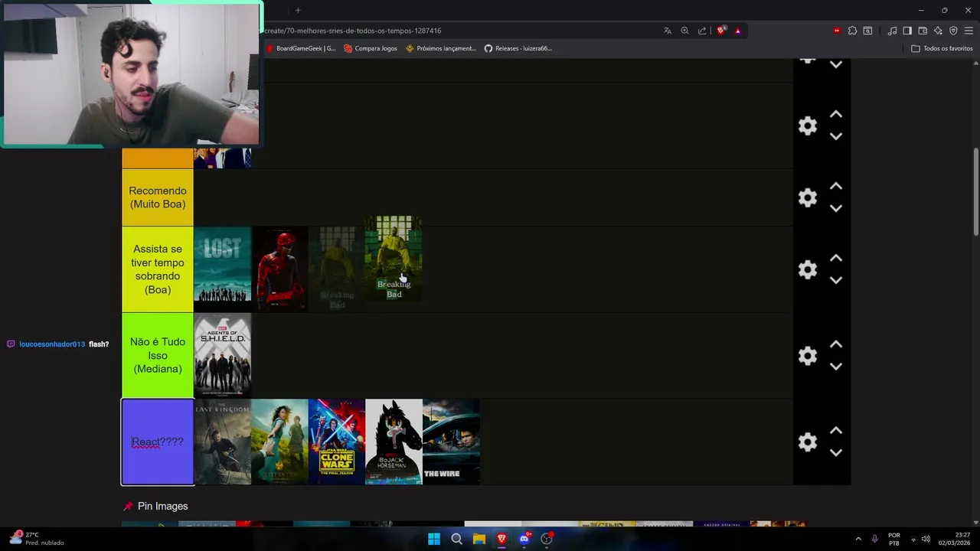
Task: Click the translate page icon
Action: pyautogui.click(x=668, y=31)
